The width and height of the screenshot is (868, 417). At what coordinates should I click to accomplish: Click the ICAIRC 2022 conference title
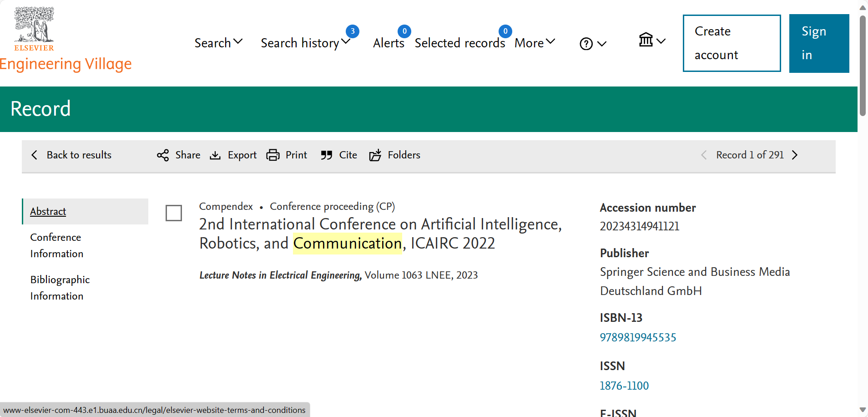(381, 234)
